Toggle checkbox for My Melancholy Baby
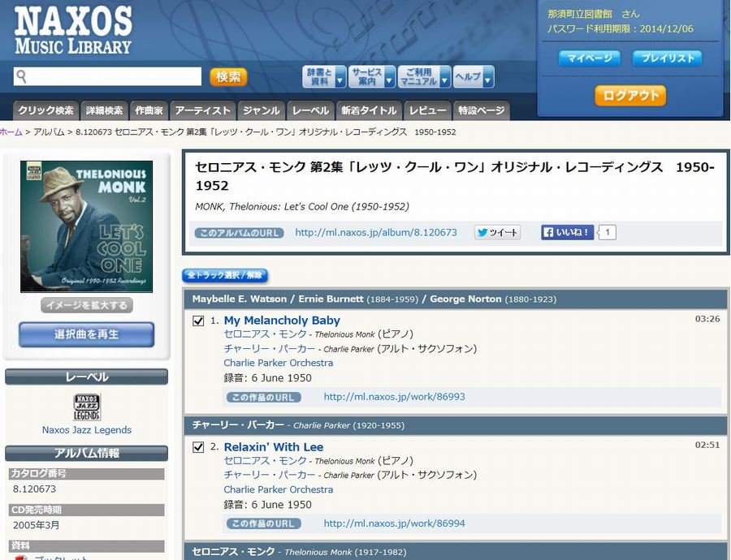731x560 pixels. (x=199, y=321)
